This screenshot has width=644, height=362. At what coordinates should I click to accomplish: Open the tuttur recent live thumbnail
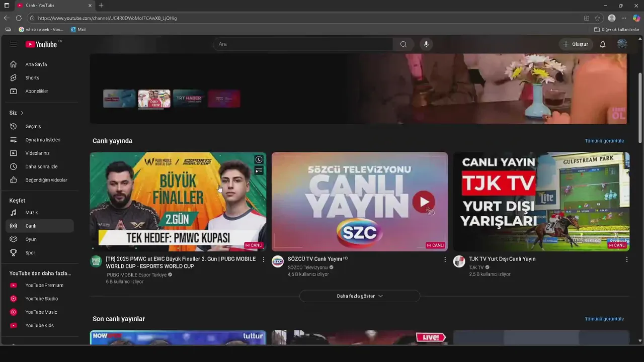178,337
